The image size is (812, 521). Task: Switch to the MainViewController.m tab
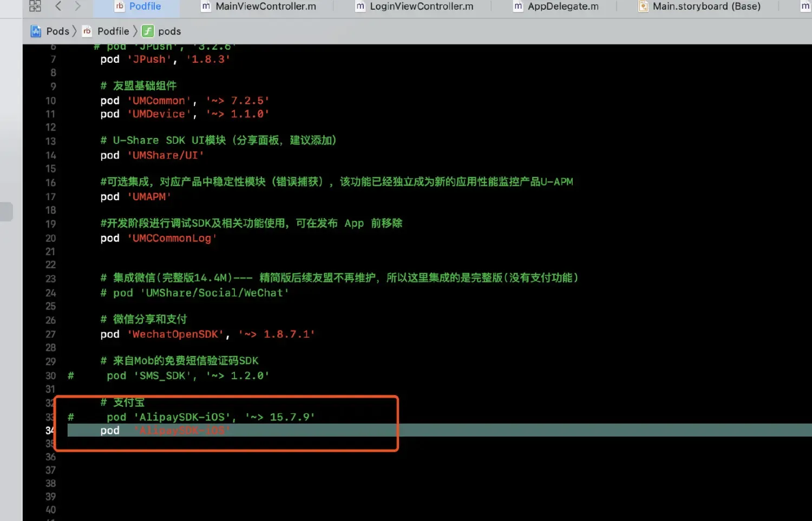point(265,6)
